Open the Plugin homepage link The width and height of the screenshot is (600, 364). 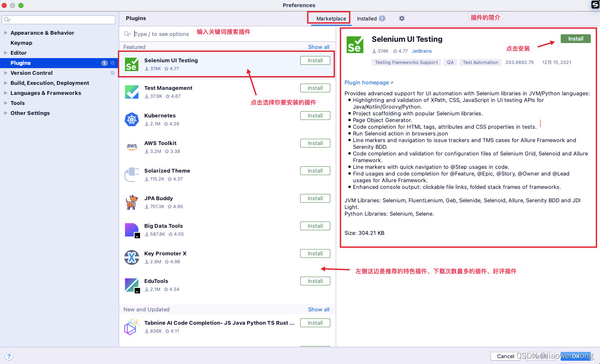(369, 83)
